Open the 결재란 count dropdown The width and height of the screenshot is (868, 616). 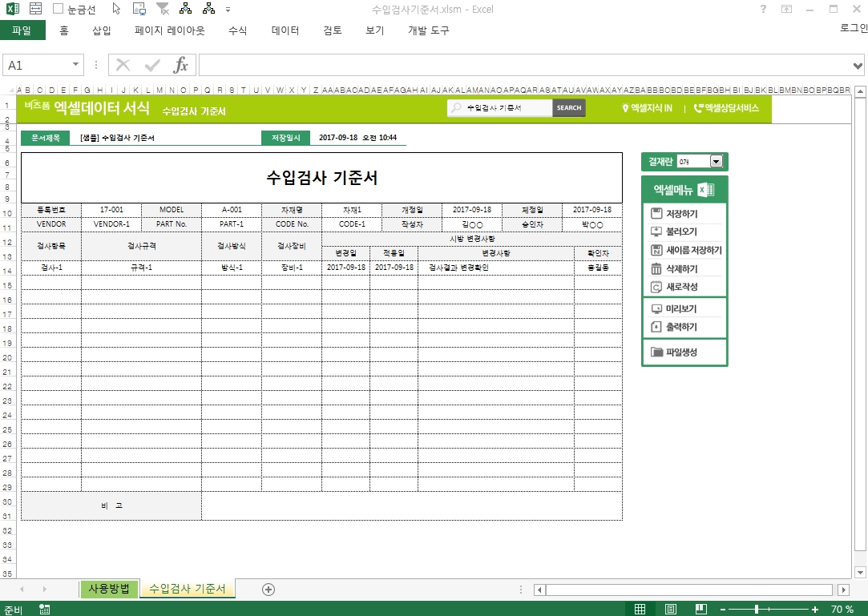716,162
